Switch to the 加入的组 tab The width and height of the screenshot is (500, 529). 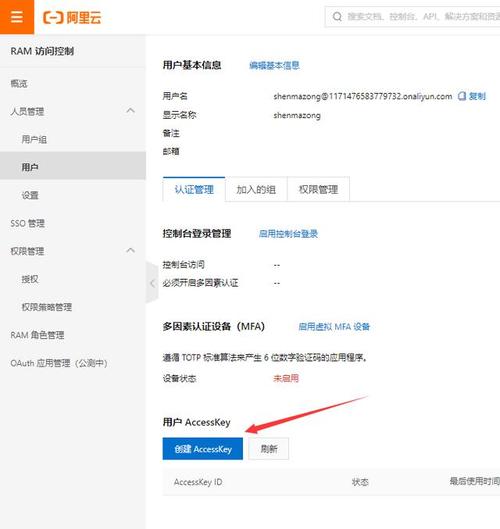tap(256, 189)
